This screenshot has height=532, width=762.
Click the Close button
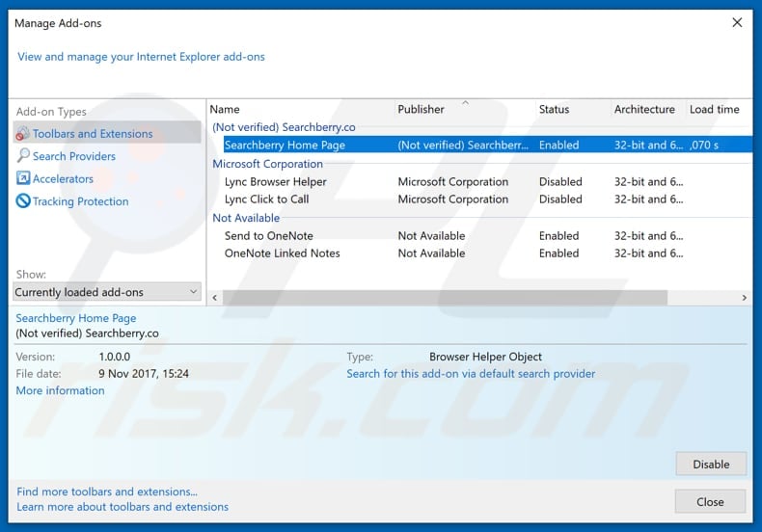click(710, 501)
